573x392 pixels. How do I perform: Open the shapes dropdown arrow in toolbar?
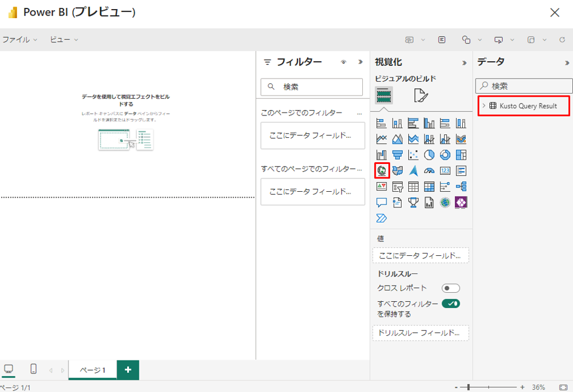(x=480, y=40)
